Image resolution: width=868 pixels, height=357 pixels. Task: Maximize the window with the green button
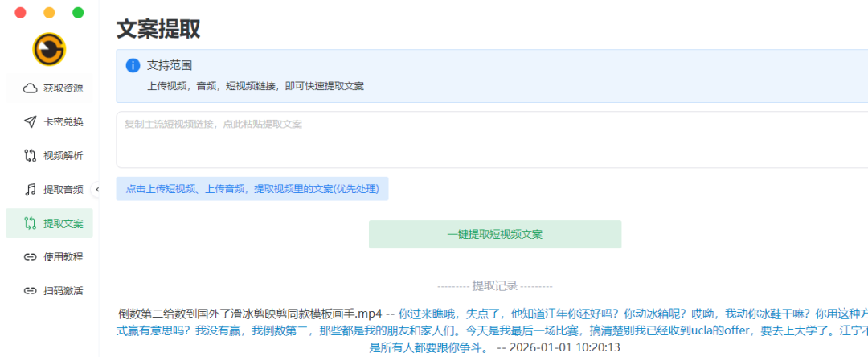point(78,13)
